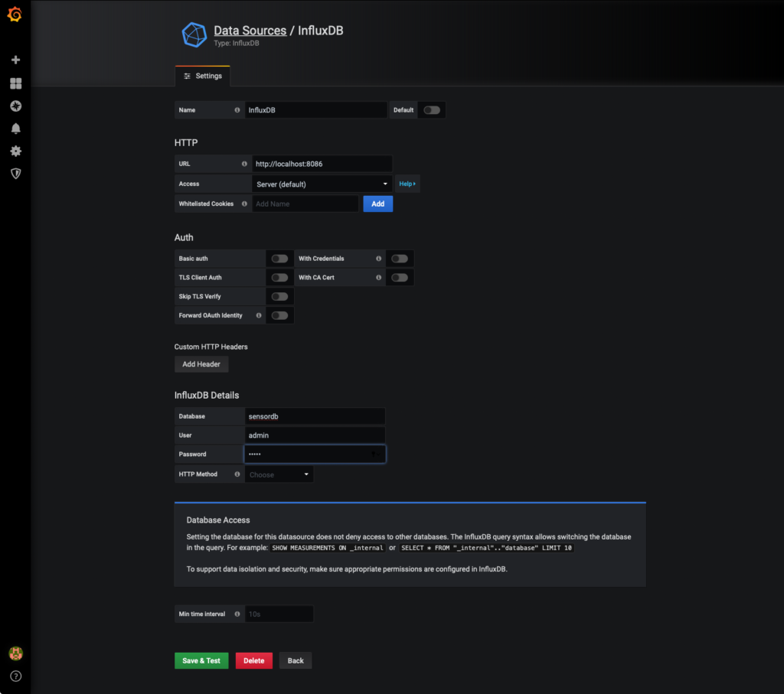The width and height of the screenshot is (784, 694).
Task: Click the "InfluxDB Details" section heading
Action: point(207,396)
